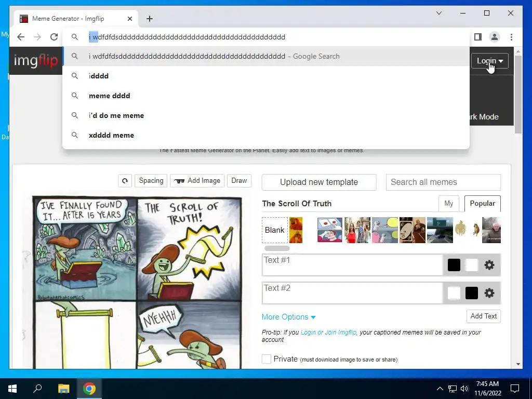Open Windows taskbar search
The height and width of the screenshot is (399, 532).
tap(37, 389)
